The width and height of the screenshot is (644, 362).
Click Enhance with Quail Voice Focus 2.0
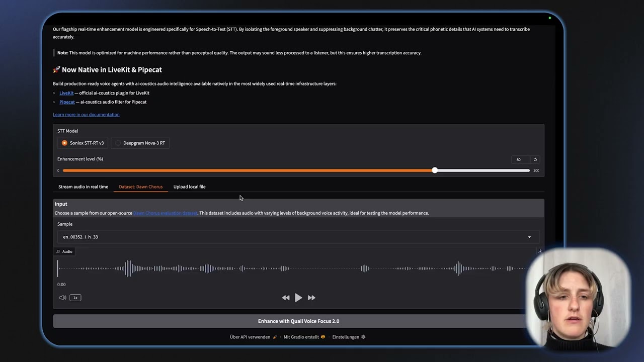point(298,321)
